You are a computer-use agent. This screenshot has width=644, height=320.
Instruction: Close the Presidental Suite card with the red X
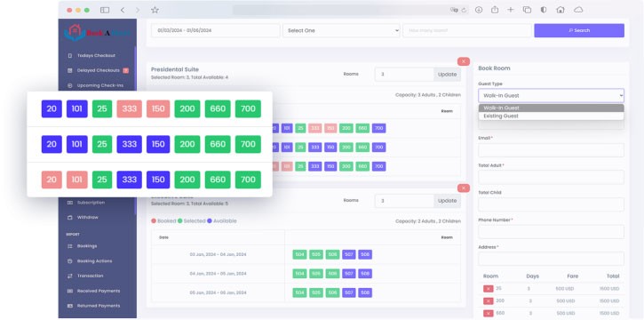tap(464, 61)
